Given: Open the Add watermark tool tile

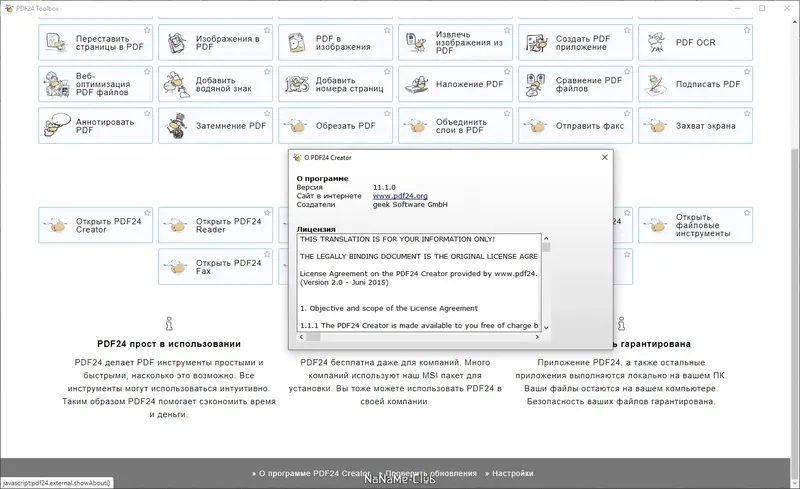Looking at the screenshot, I should pos(215,84).
